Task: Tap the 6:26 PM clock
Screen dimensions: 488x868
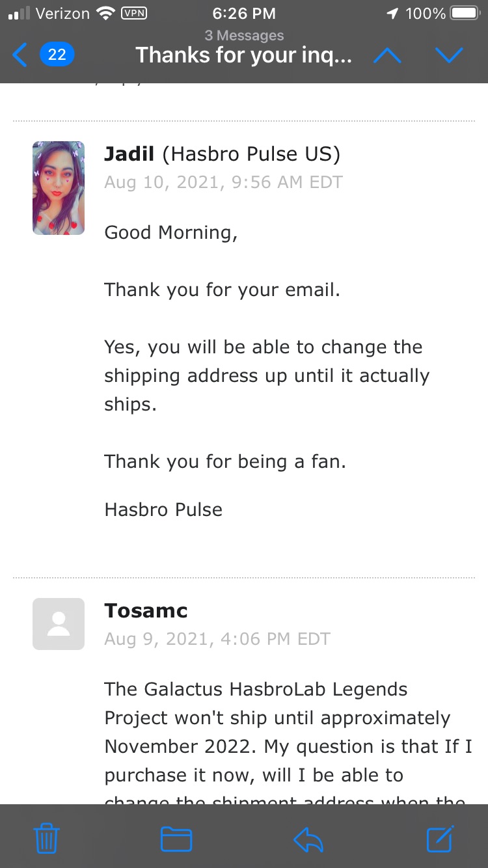Action: [244, 13]
